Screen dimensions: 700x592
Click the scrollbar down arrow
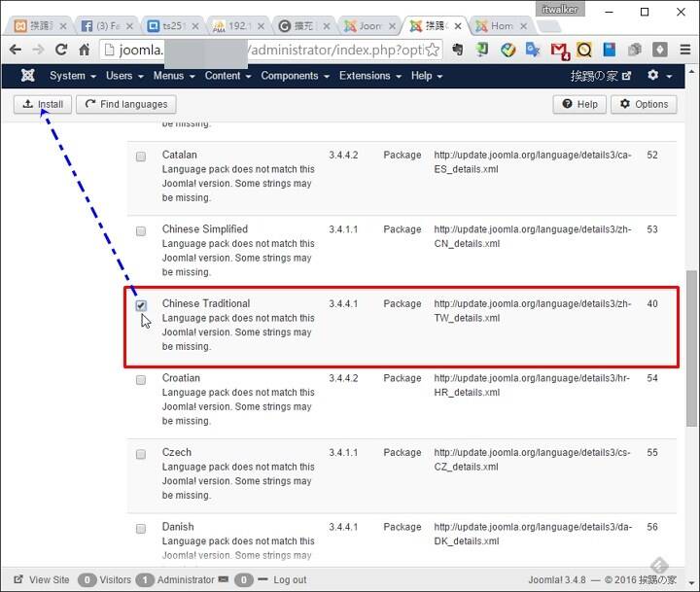click(x=692, y=582)
